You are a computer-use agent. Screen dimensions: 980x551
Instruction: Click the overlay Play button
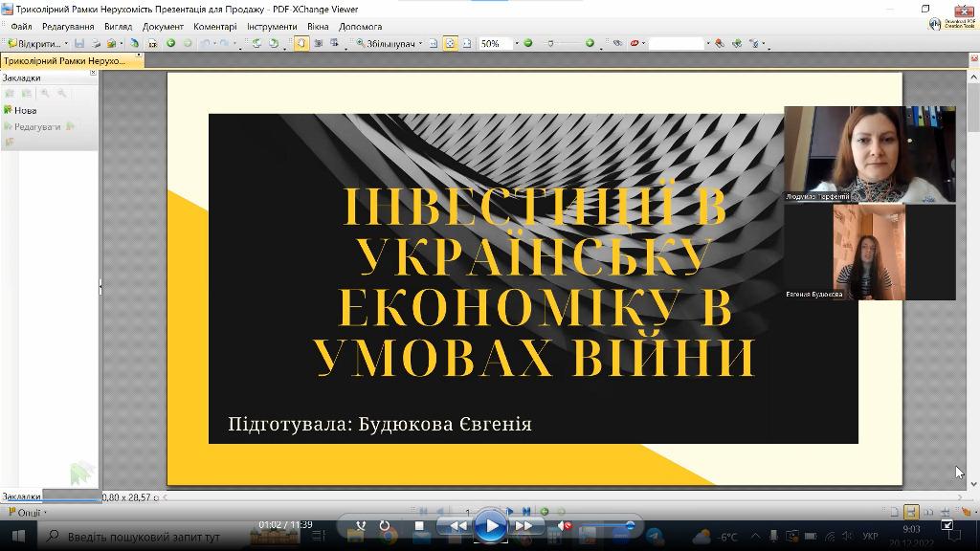[x=491, y=525]
